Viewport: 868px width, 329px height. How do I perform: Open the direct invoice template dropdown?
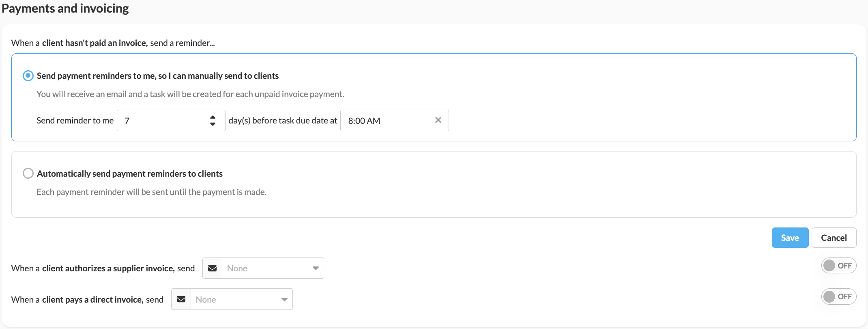236,299
